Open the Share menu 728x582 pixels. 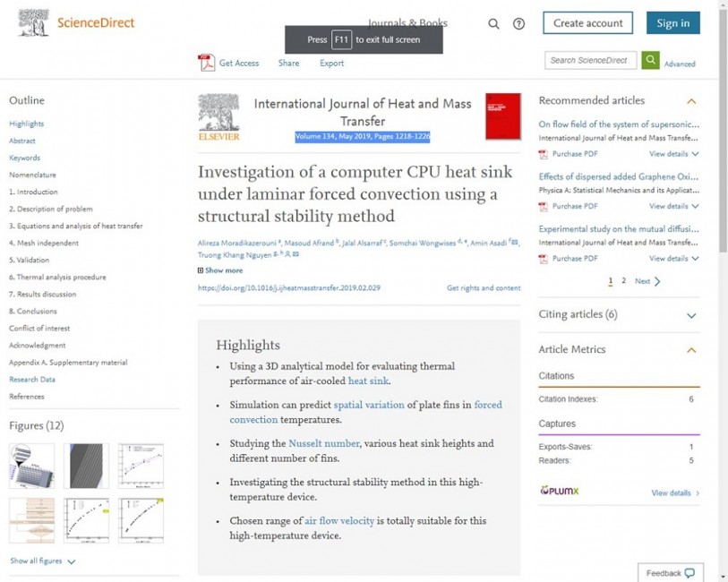coord(288,63)
